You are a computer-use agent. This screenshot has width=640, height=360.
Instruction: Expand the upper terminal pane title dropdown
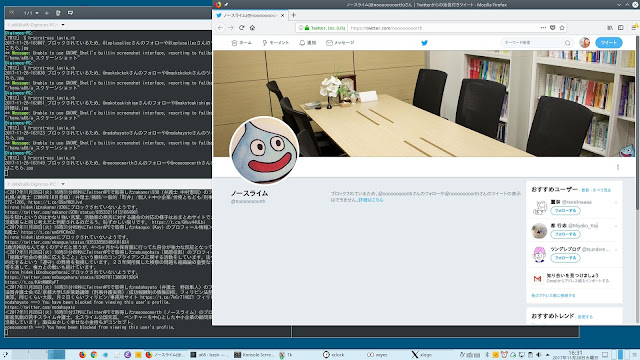[x=63, y=25]
